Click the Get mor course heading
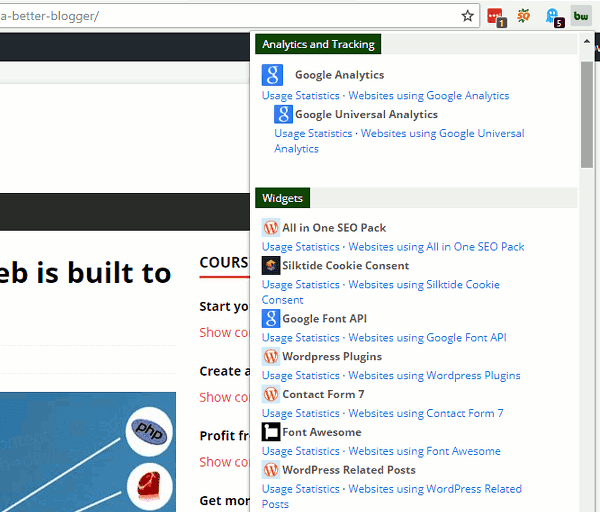Image resolution: width=600 pixels, height=512 pixels. pyautogui.click(x=224, y=501)
